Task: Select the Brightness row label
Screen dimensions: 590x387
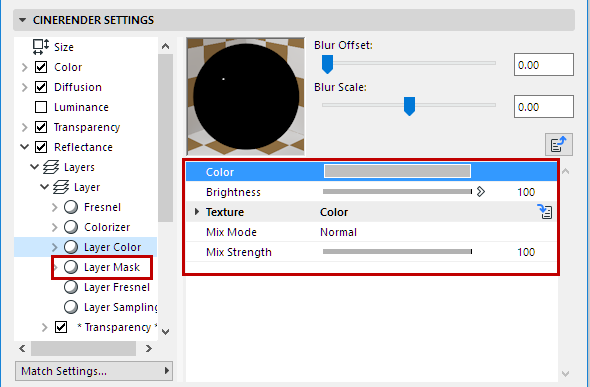Action: tap(233, 192)
